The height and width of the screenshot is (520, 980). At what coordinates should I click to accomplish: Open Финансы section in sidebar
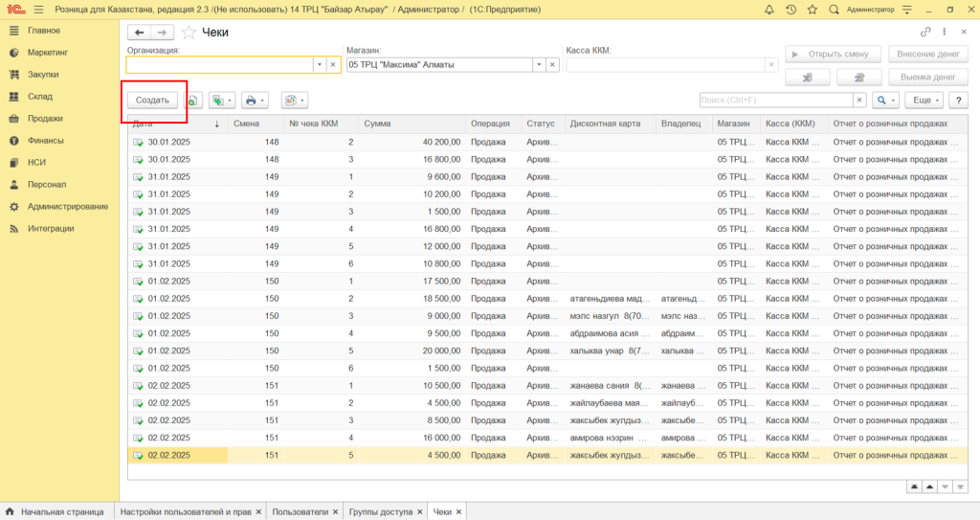coord(46,140)
